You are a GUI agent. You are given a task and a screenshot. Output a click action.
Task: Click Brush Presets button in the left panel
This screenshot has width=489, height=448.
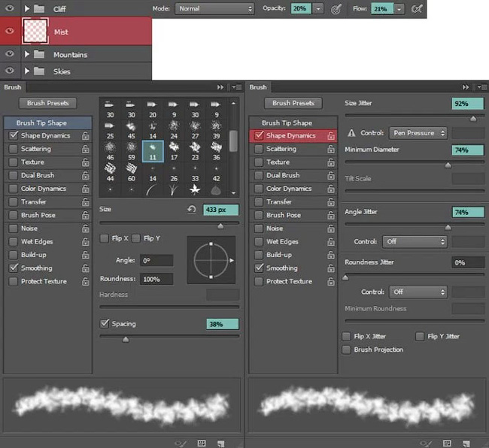48,103
